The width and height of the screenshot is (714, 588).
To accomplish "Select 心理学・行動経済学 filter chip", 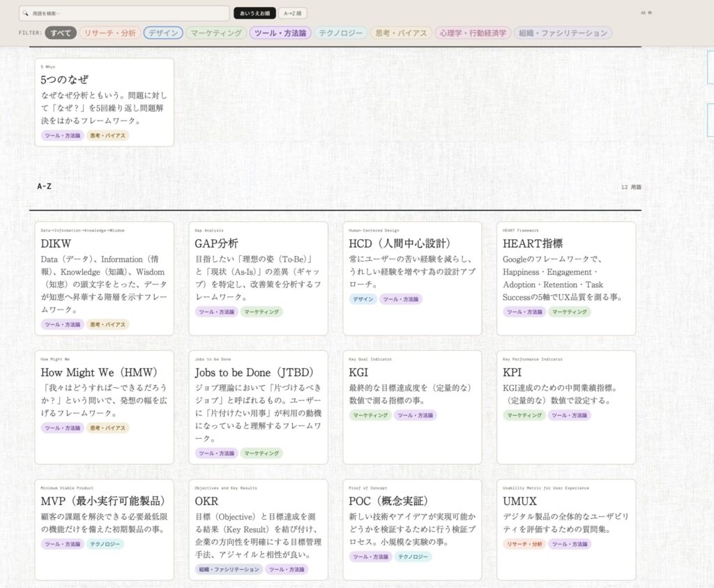I will click(472, 33).
